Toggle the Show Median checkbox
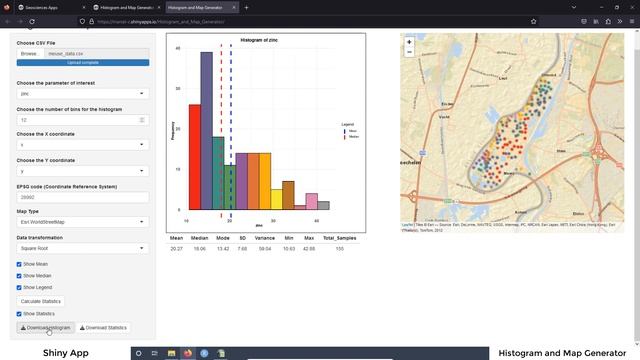The height and width of the screenshot is (360, 640). [19, 276]
